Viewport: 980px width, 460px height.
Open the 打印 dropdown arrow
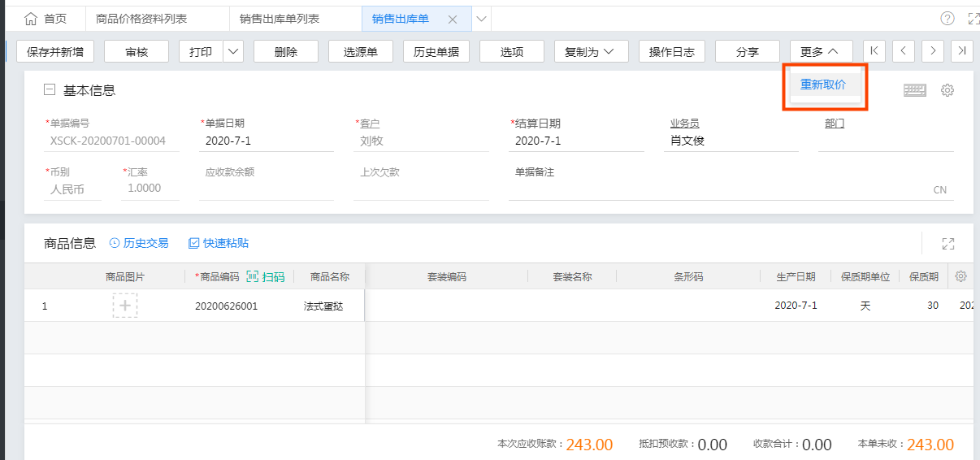[233, 51]
